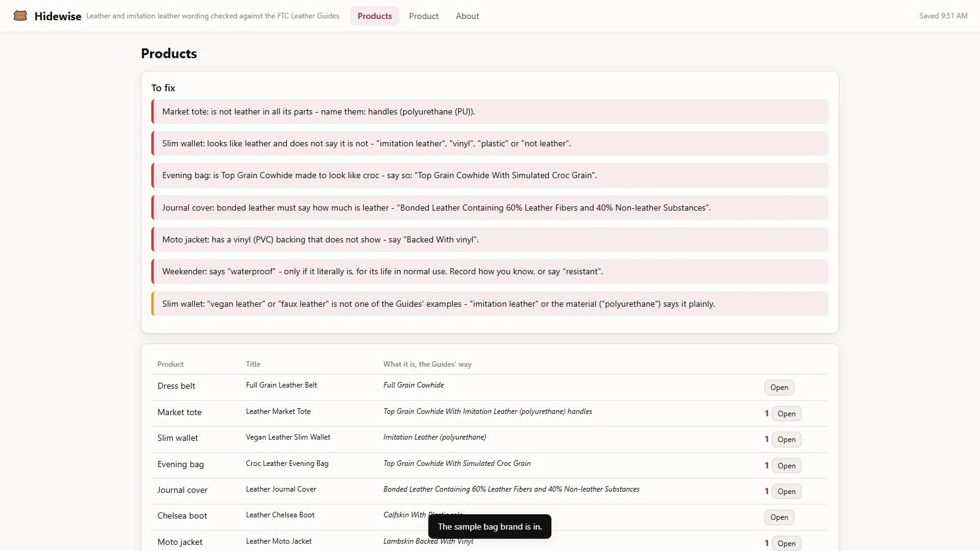Open the Dress belt product
The width and height of the screenshot is (980, 551).
779,388
